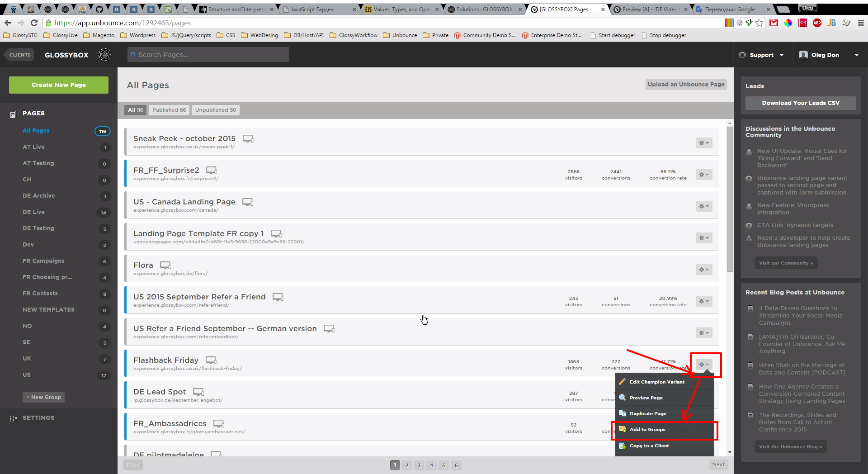Viewport: 868px width, 474px height.
Task: Go back with browser back arrow
Action: [x=8, y=23]
